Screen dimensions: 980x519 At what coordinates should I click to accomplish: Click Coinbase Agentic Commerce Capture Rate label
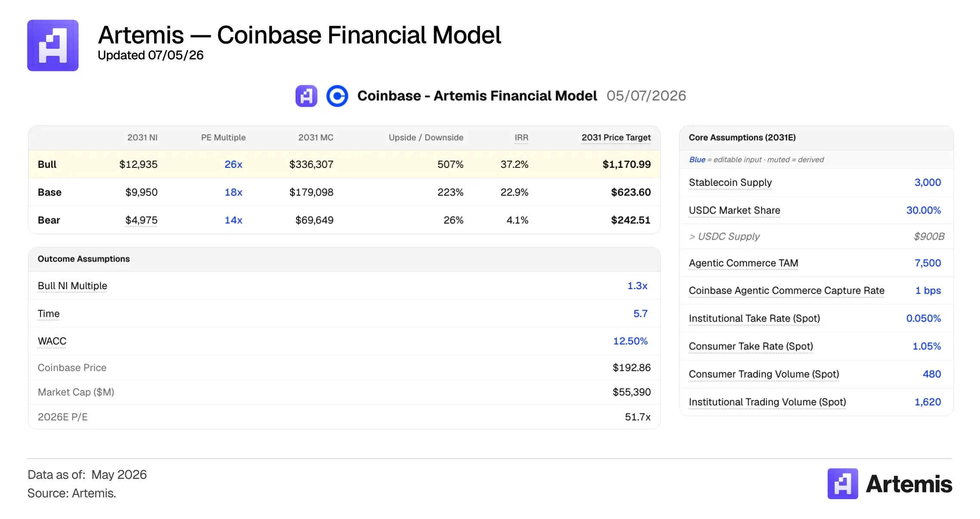click(786, 290)
